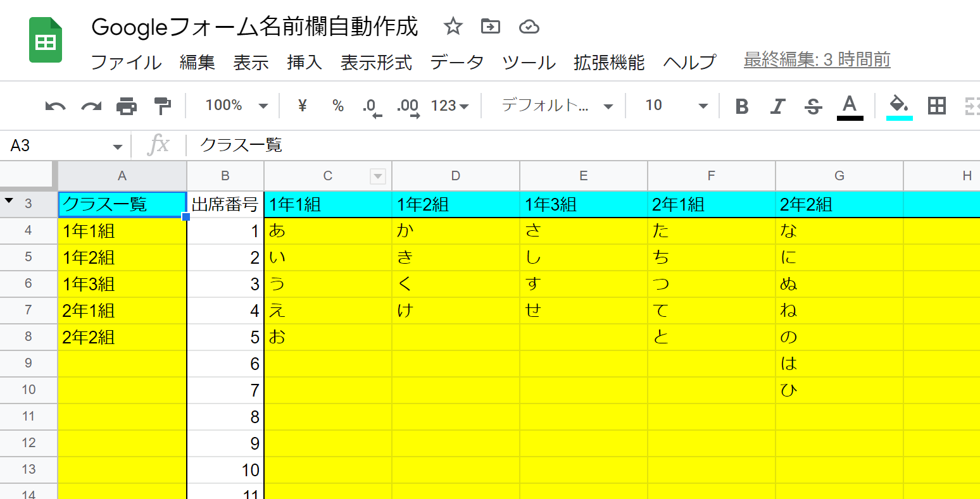The width and height of the screenshot is (980, 499).
Task: Select the cell containing け
Action: coord(456,311)
